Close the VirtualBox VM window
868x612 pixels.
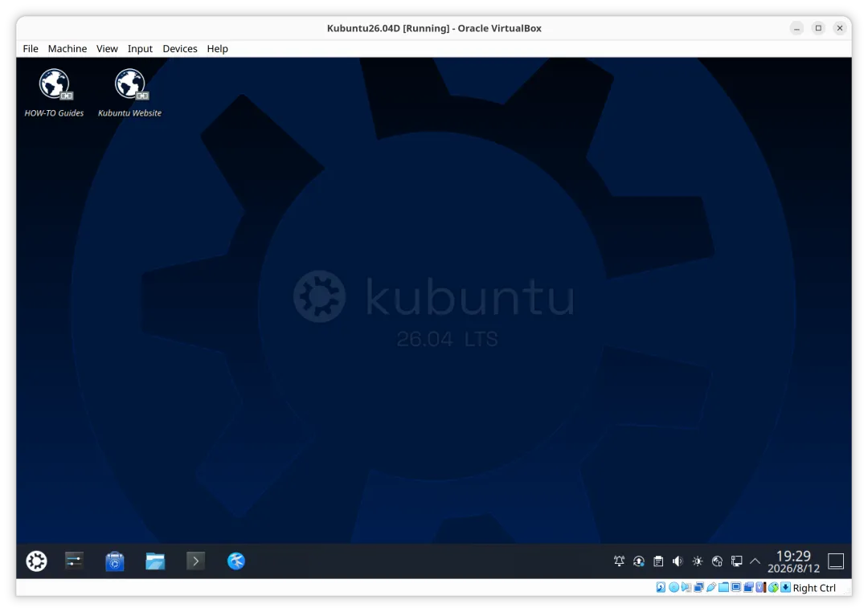(x=840, y=27)
